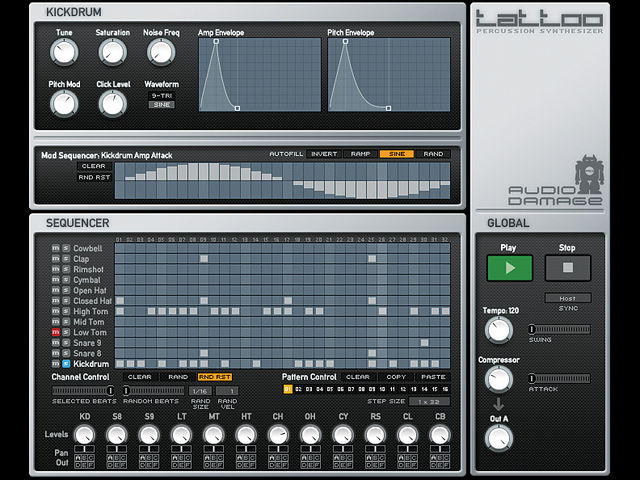The width and height of the screenshot is (640, 480).
Task: Toggle the Snare 9 active step
Action: point(424,343)
